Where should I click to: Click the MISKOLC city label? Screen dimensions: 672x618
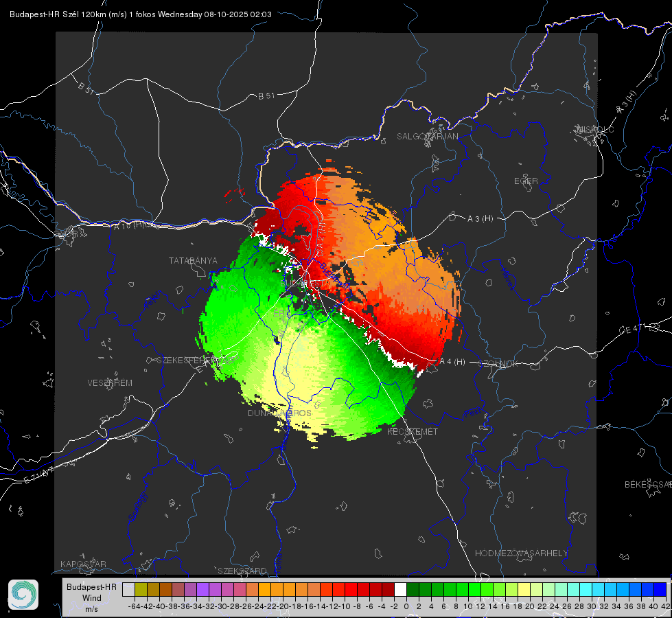coord(595,130)
